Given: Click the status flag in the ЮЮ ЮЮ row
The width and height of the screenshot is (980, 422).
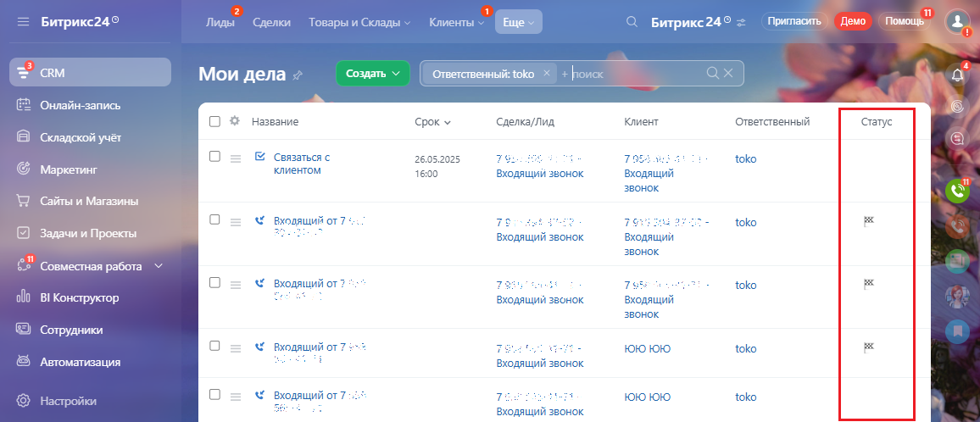Looking at the screenshot, I should [x=869, y=347].
